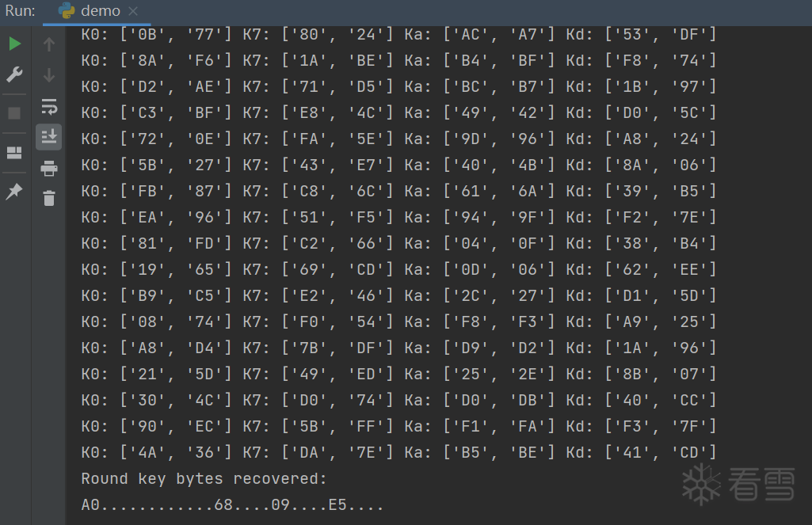
Task: Click the Up the Stack Trace arrow
Action: (x=49, y=45)
